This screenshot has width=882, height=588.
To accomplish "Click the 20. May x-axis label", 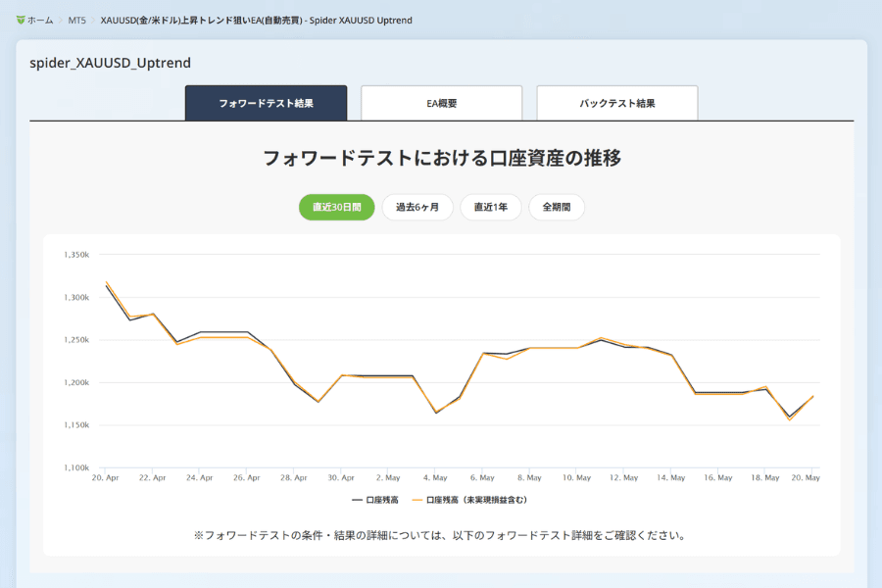I will [x=806, y=477].
